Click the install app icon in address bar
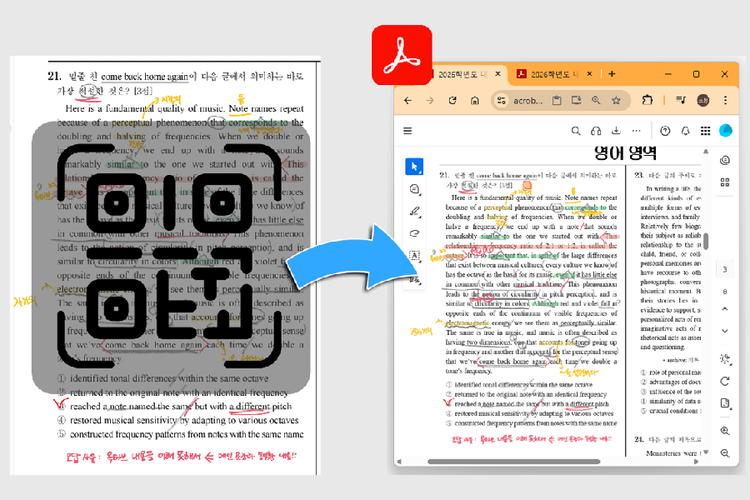This screenshot has height=500, width=750. point(576,100)
